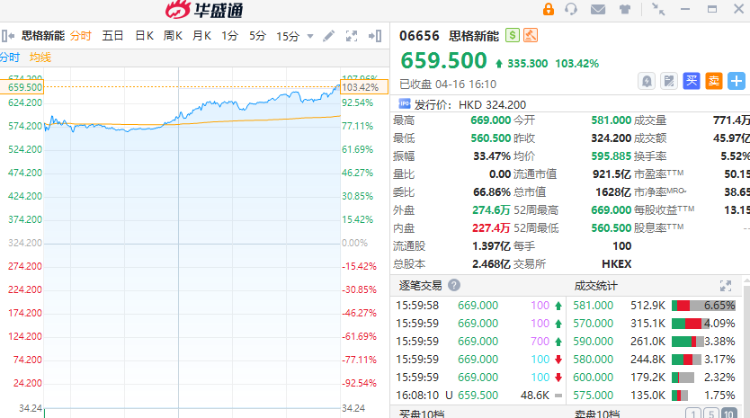Collapse the left panel beside 思格新能
Image resolution: width=750 pixels, height=418 pixels.
coord(8,36)
